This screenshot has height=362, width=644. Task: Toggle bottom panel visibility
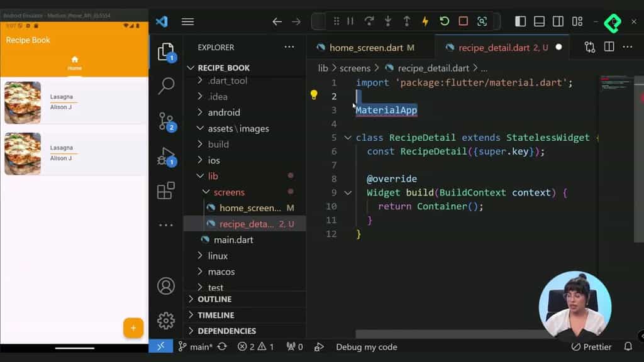click(x=539, y=21)
